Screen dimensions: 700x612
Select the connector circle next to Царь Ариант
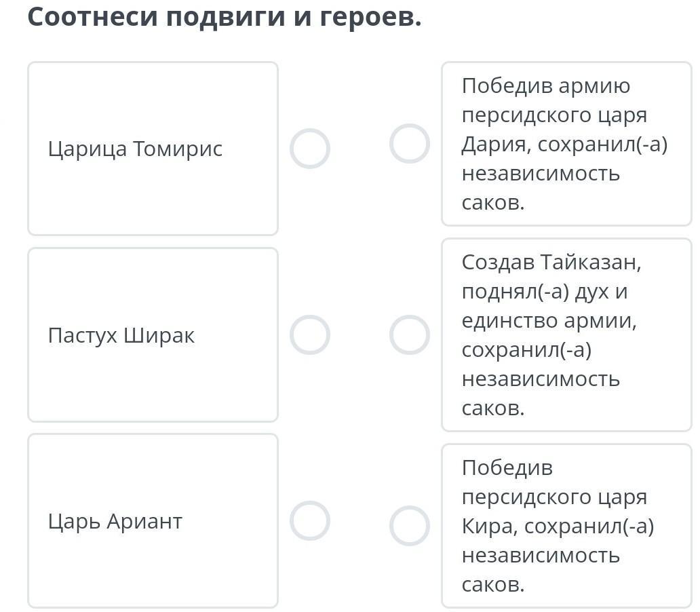[x=310, y=520]
